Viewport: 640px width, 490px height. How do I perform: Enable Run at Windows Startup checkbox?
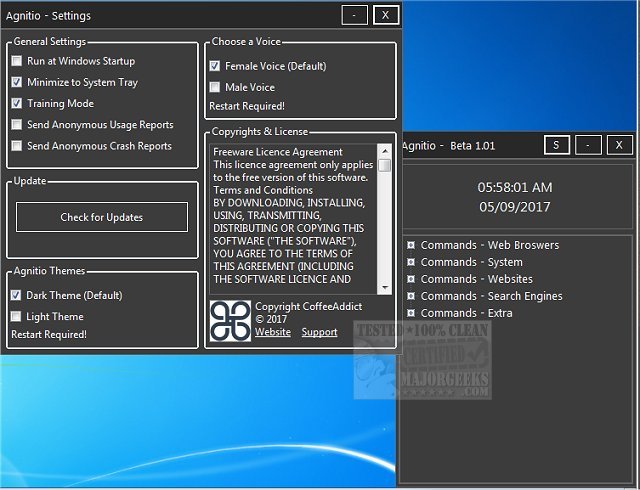click(17, 61)
